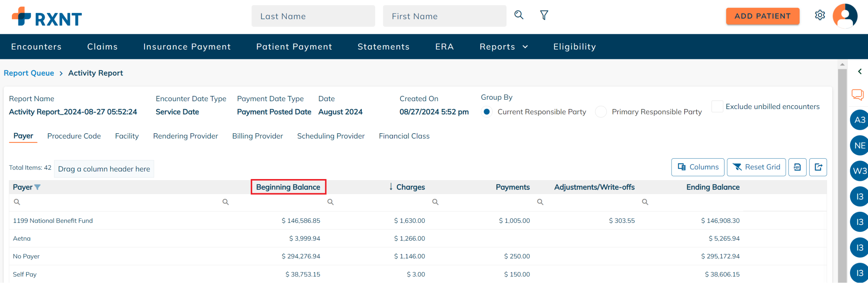Click the export grid icon button
Screen dimensions: 868x283
[x=818, y=167]
